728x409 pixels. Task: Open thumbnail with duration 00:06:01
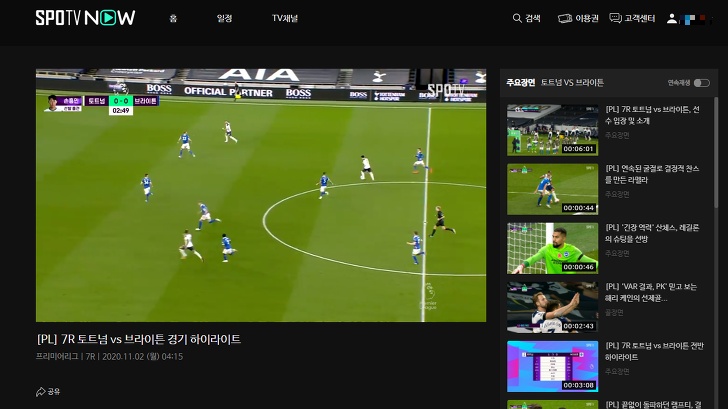point(552,130)
